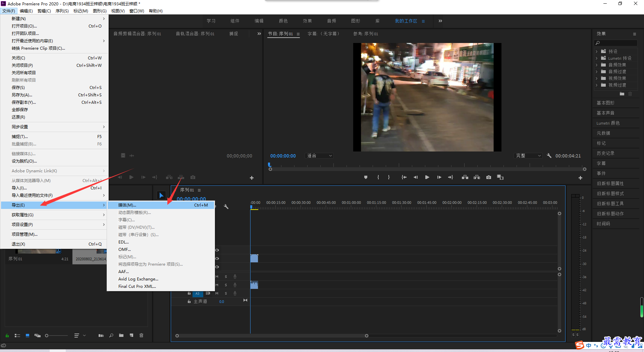Screen dimensions: 644x352
Task: Open Program monitor settings wrench
Action: pyautogui.click(x=549, y=156)
